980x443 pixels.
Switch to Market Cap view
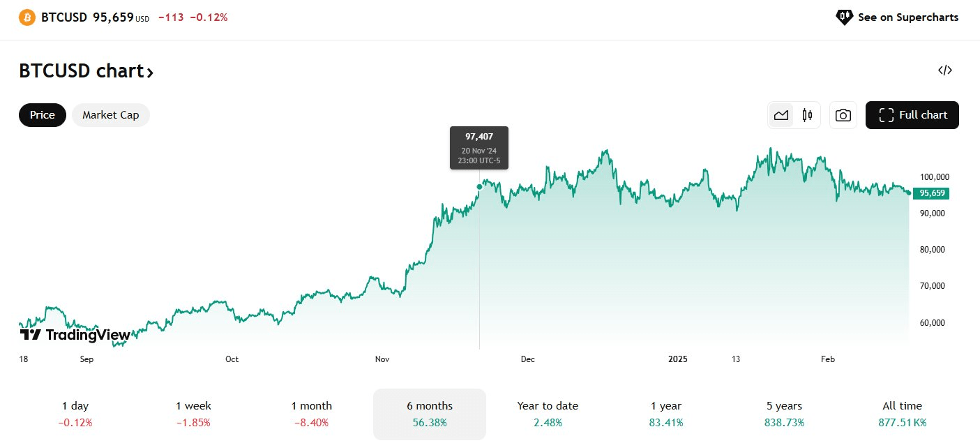point(110,115)
